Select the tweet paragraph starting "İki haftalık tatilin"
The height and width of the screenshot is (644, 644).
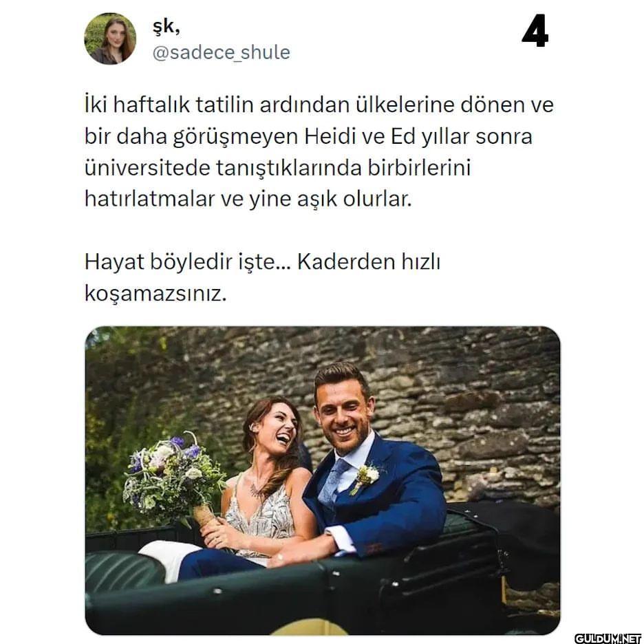tap(319, 151)
